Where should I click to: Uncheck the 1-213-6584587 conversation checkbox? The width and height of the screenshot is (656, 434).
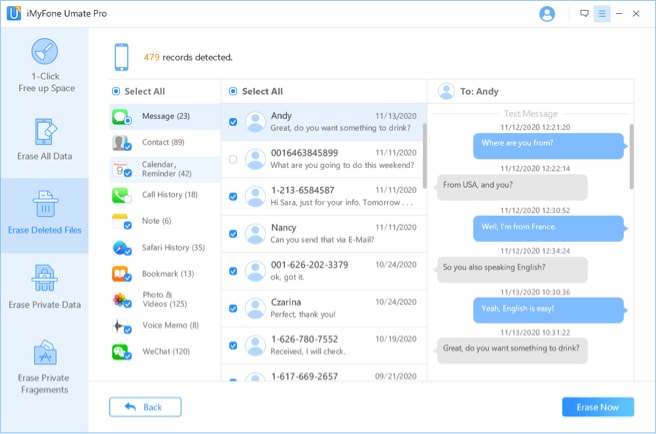[233, 196]
